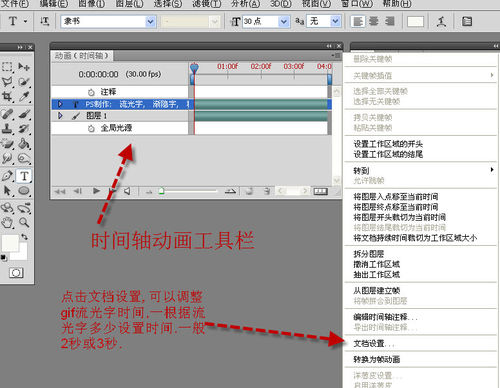Screen dimensions: 500x388
Task: Toggle stopwatch for 注释 track
Action: 91,92
